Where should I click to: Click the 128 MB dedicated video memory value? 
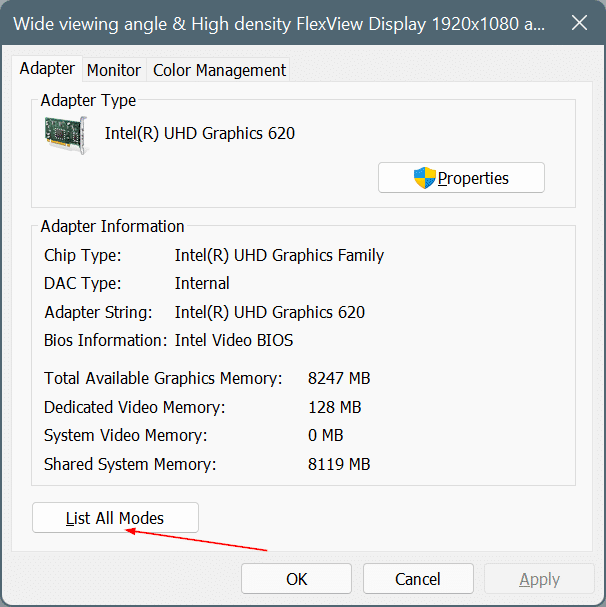coord(335,407)
